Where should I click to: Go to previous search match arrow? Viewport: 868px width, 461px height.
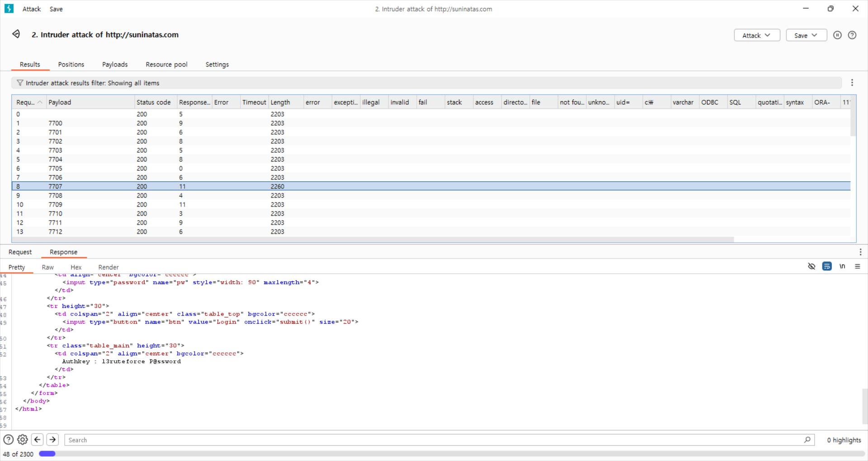pyautogui.click(x=38, y=439)
